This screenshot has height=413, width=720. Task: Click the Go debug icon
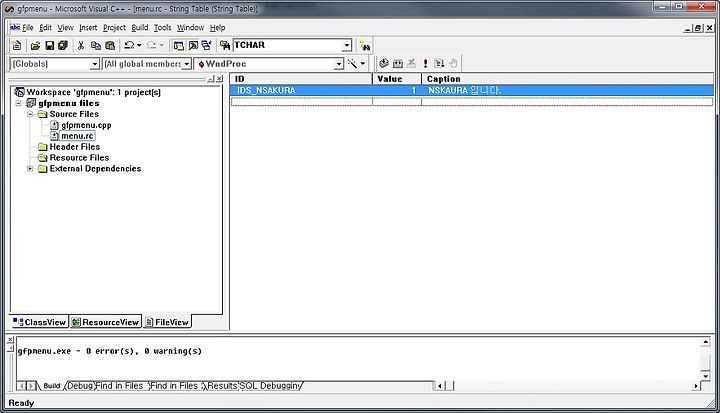[439, 63]
